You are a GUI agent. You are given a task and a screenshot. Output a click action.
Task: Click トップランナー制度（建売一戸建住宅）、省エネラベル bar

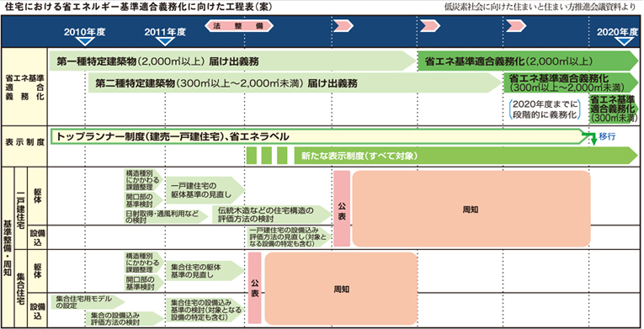(321, 136)
